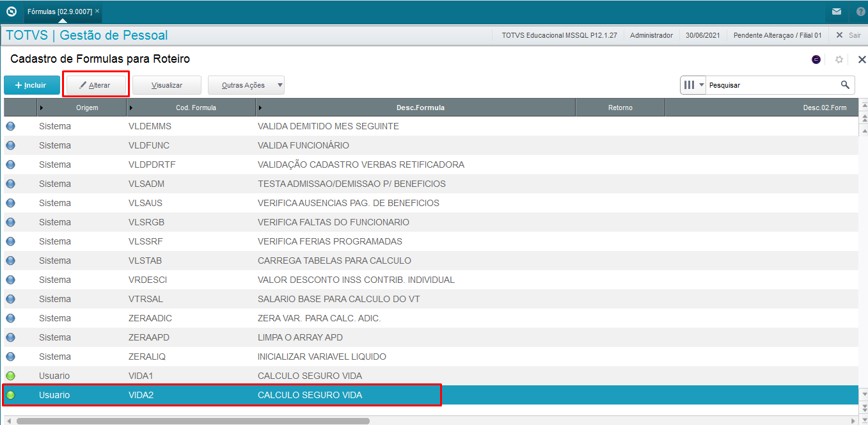
Task: Open the mail envelope icon
Action: (837, 12)
